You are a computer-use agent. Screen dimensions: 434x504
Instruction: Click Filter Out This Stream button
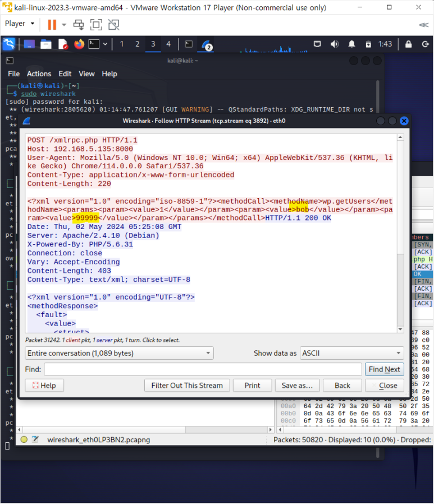(x=187, y=386)
